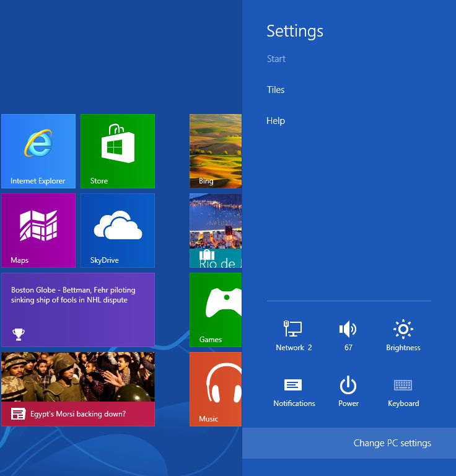Click Change PC settings
The image size is (456, 476).
click(349, 443)
